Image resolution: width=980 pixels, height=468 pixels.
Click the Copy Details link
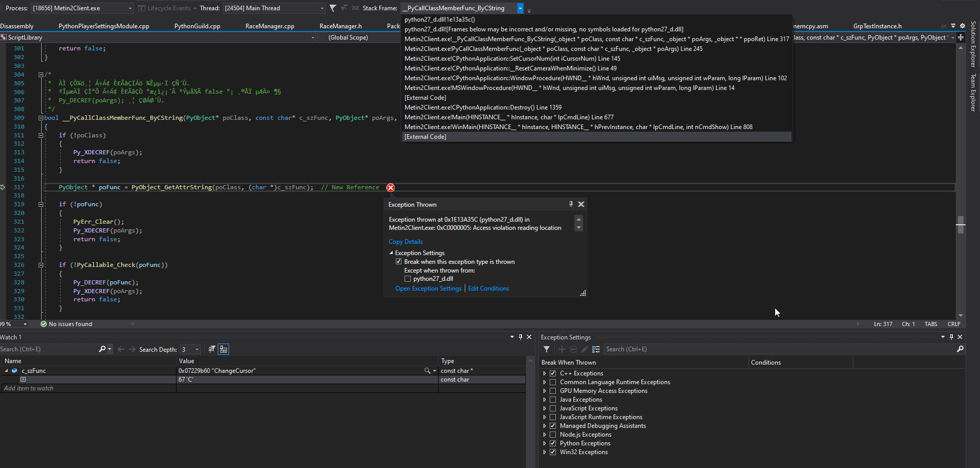coord(406,242)
